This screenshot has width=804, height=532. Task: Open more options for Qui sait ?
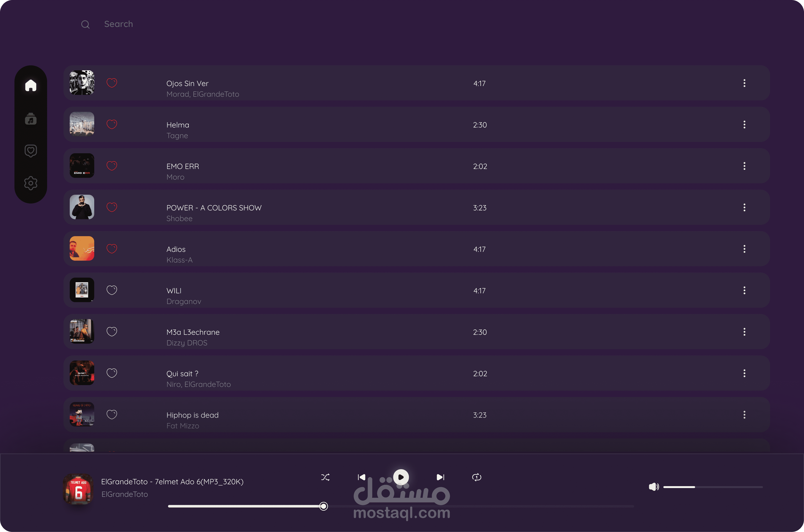pos(744,373)
